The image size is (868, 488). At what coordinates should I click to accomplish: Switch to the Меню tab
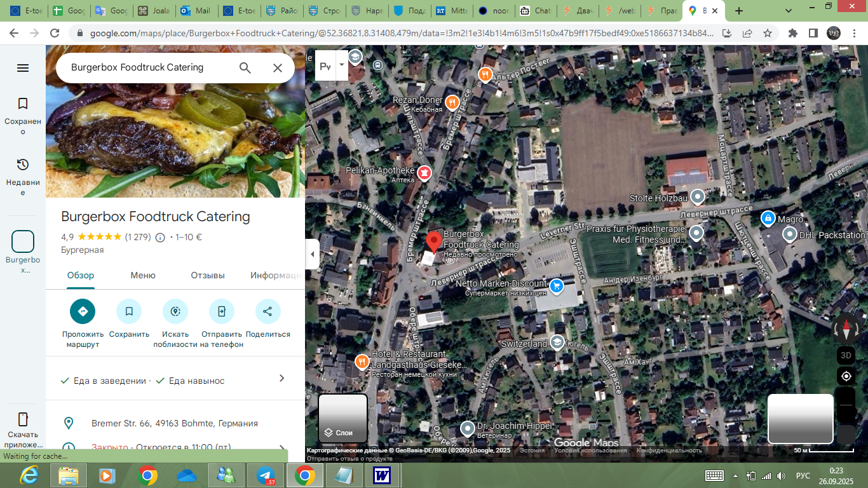click(143, 276)
